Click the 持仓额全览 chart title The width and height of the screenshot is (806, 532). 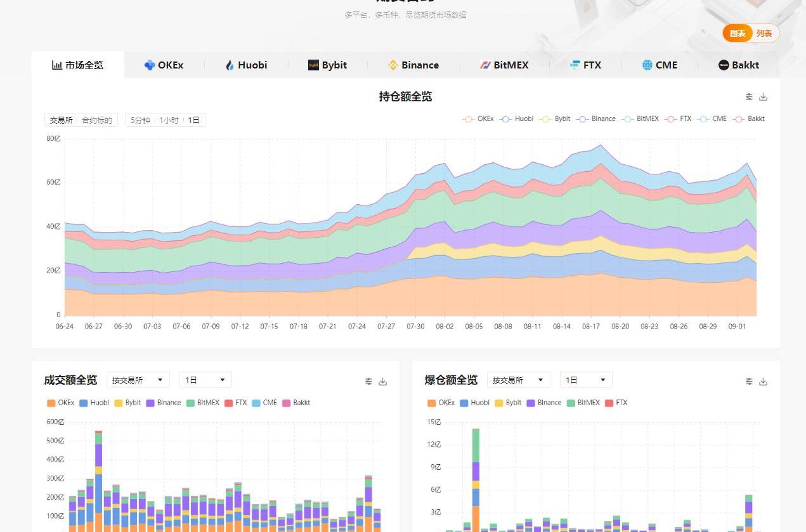(x=406, y=96)
